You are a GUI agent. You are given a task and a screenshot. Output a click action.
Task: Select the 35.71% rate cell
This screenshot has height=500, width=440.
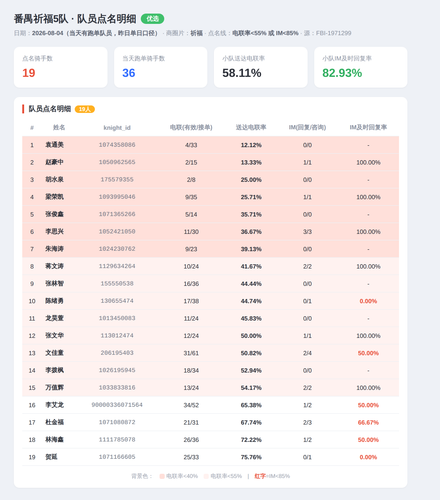pyautogui.click(x=251, y=214)
